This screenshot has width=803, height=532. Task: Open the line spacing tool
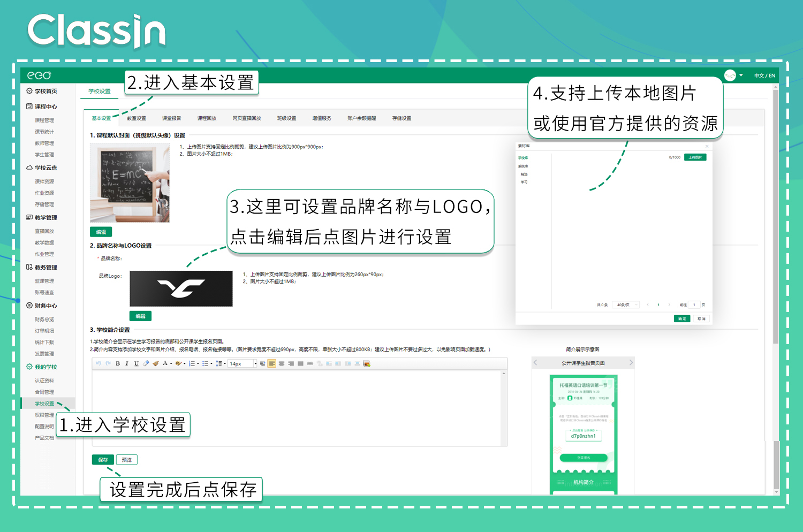[218, 363]
